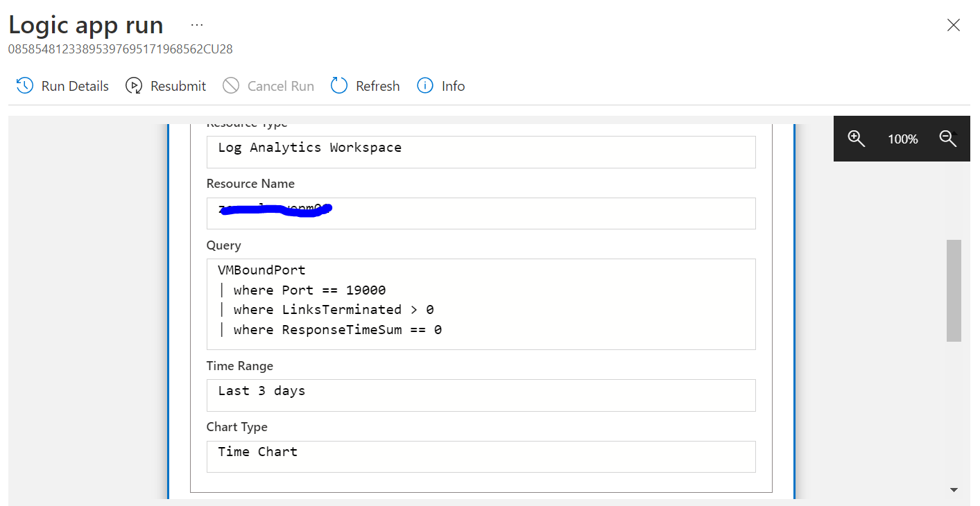Open Run Details via the clock icon
980x506 pixels.
coord(25,85)
